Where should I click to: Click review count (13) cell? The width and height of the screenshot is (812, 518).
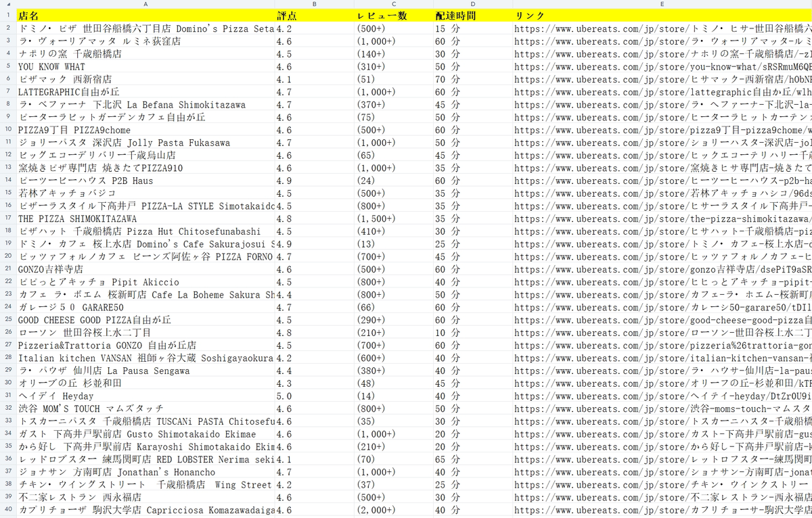(394, 243)
